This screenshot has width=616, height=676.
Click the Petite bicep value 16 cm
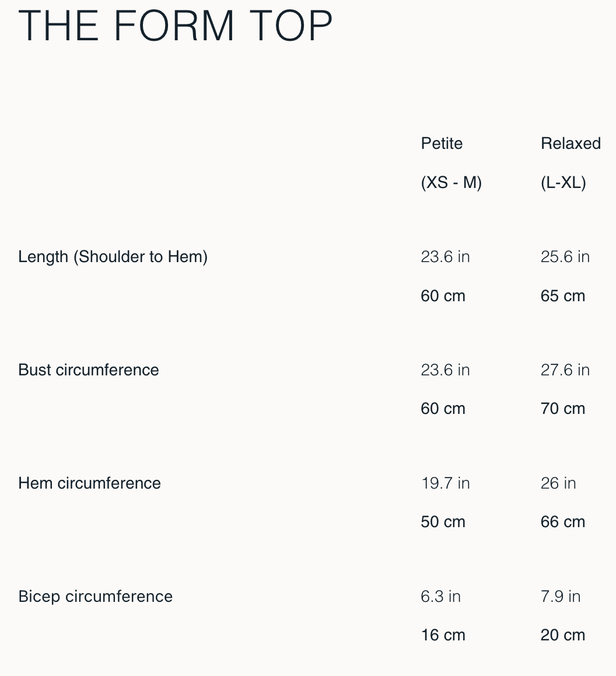443,635
